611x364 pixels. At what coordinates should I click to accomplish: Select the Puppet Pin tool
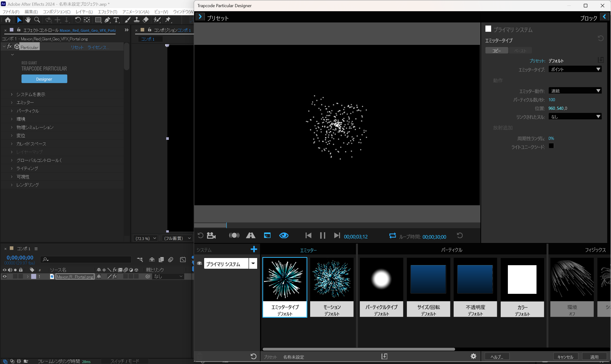click(x=168, y=20)
